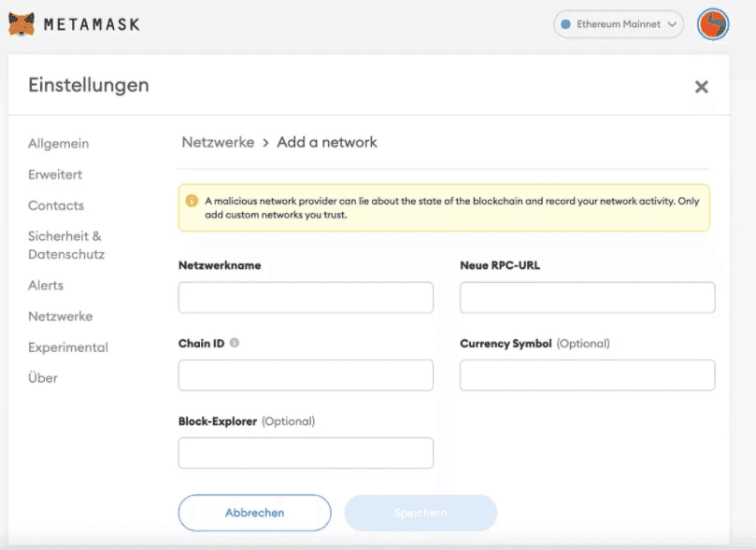Click the yellow warning info icon
The width and height of the screenshot is (756, 550).
192,201
